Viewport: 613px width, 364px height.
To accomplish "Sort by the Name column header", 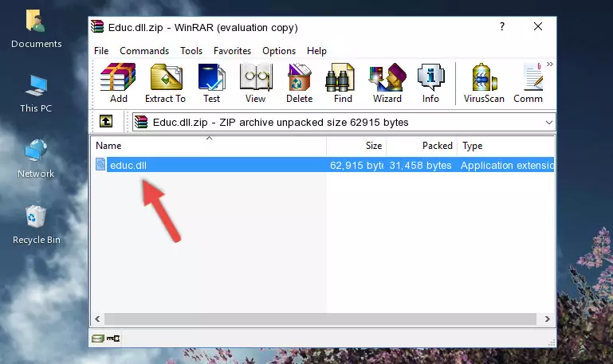I will pos(209,146).
